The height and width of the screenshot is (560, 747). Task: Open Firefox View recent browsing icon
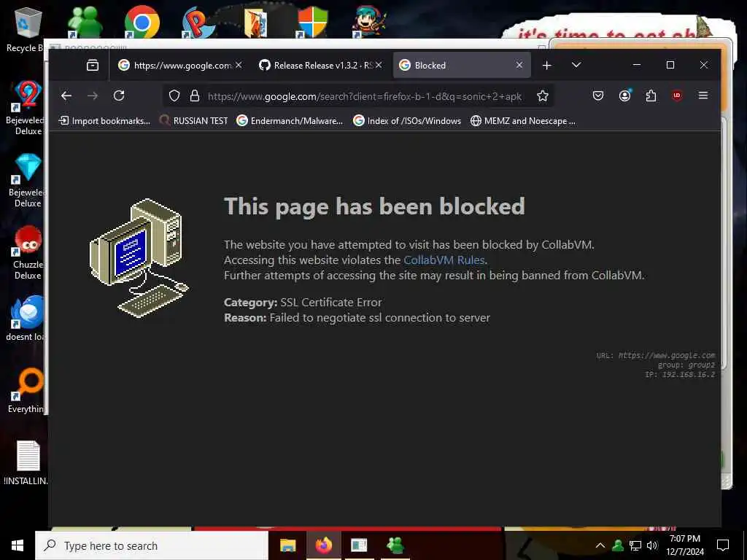93,65
